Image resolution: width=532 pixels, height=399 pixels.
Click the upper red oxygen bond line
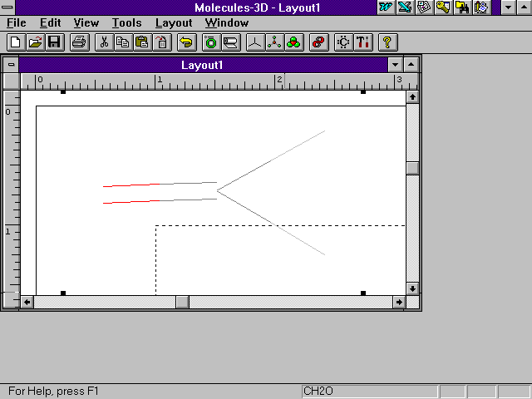point(131,185)
